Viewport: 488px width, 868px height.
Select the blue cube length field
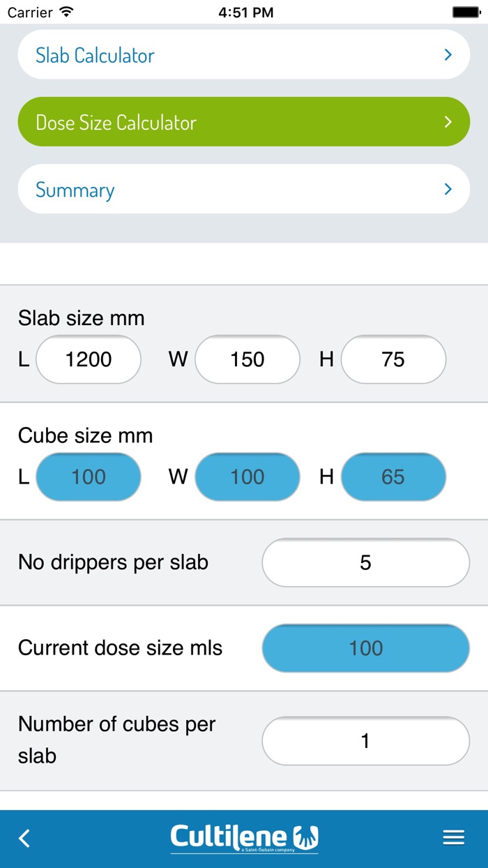tap(89, 477)
